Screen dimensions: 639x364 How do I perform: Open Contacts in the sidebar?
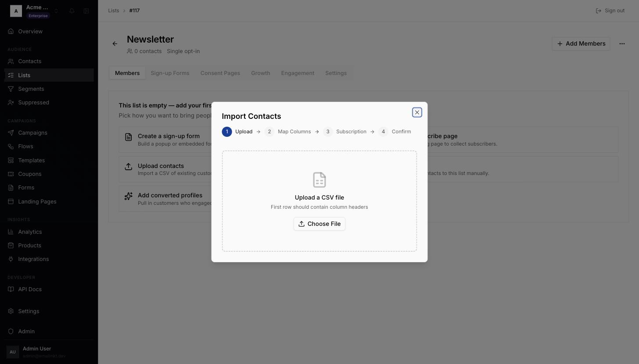click(x=49, y=61)
